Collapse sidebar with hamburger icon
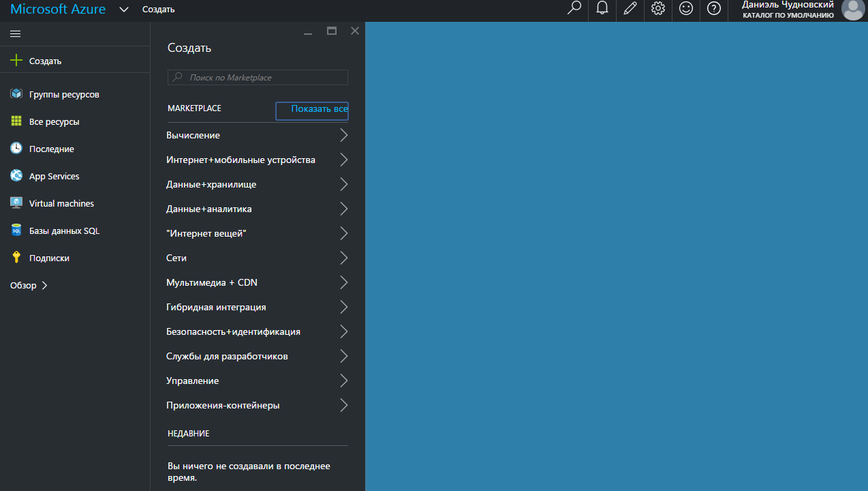Viewport: 868px width, 491px height. point(16,33)
